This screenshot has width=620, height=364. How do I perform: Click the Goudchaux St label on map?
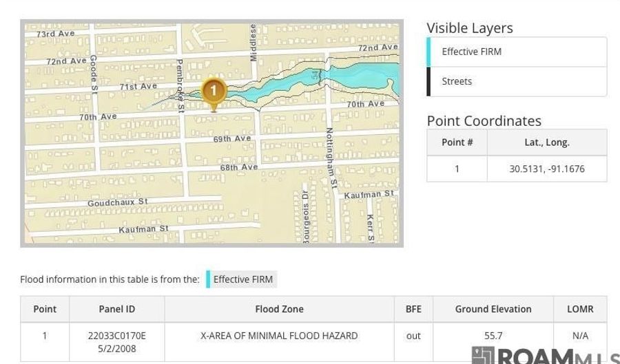coord(117,202)
